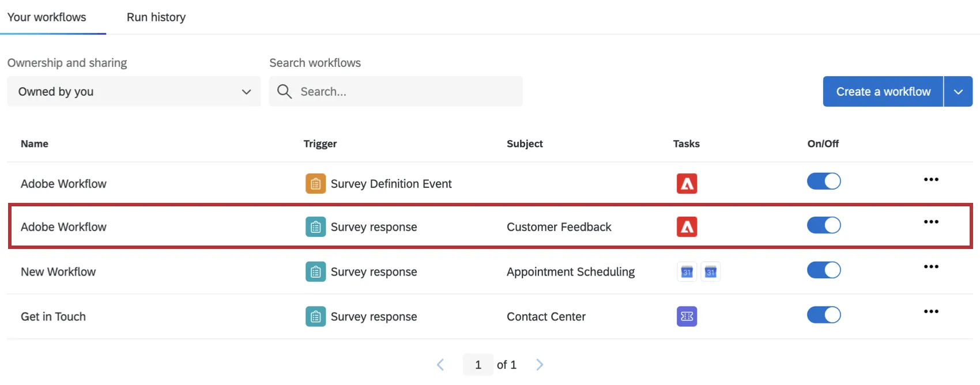Click the Create a workflow button
The height and width of the screenshot is (385, 980).
point(883,92)
